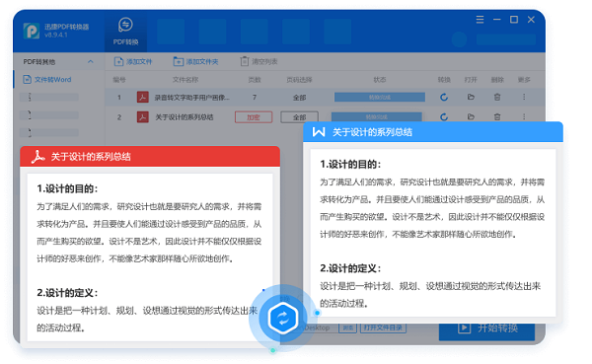592x364 pixels.
Task: Maximize the converter window
Action: tap(514, 20)
